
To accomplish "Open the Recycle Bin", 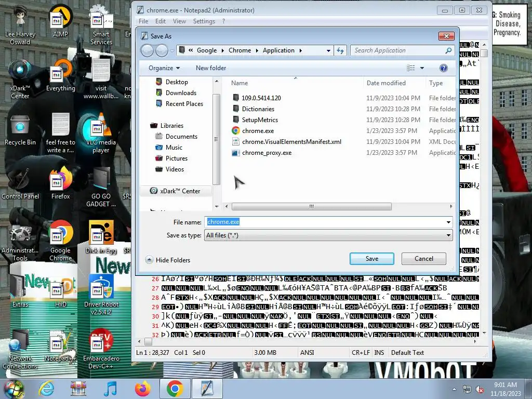I will [20, 130].
